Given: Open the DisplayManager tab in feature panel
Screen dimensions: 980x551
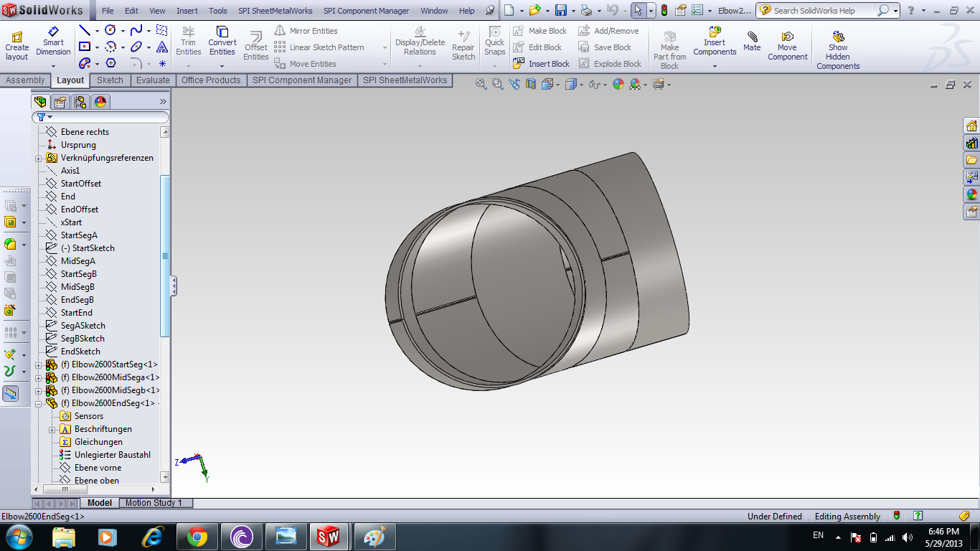Looking at the screenshot, I should click(100, 102).
